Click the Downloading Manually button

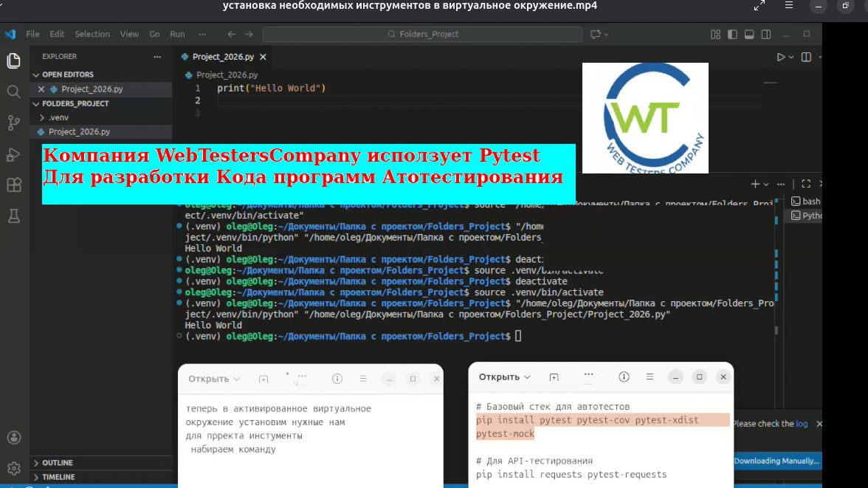776,461
